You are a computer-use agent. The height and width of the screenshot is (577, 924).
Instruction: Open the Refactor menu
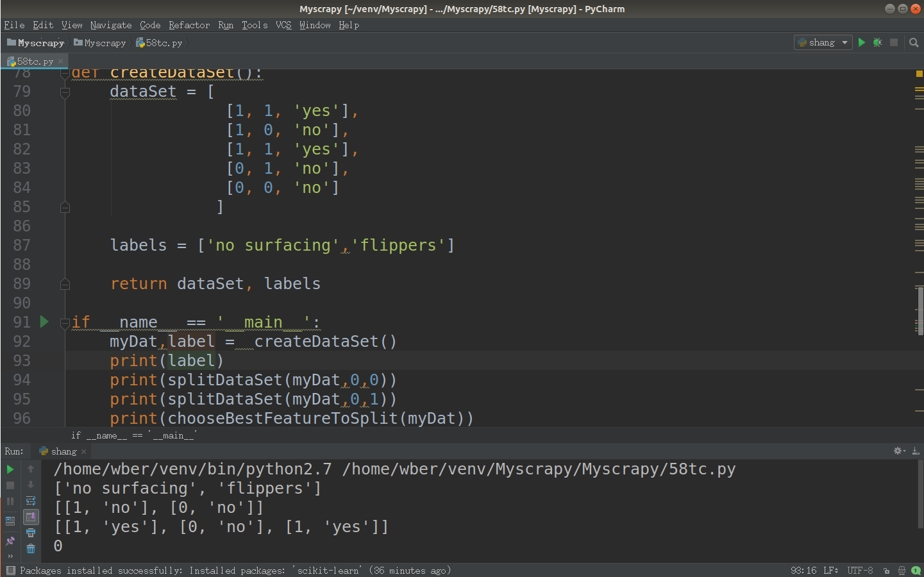(x=189, y=25)
